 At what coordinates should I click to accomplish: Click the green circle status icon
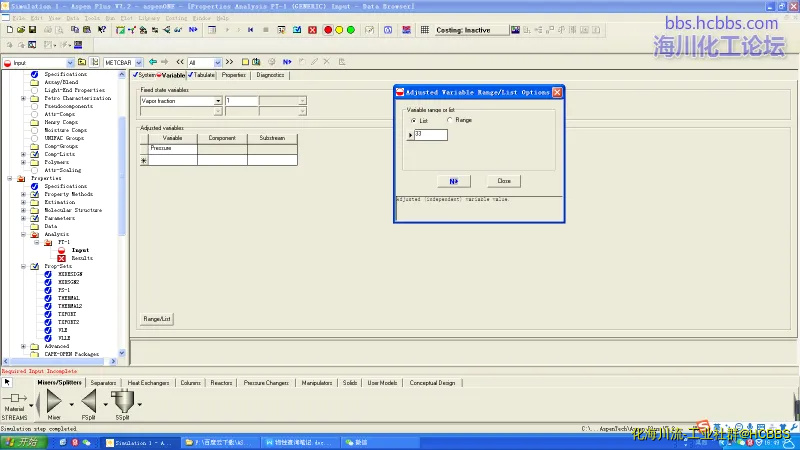point(351,30)
